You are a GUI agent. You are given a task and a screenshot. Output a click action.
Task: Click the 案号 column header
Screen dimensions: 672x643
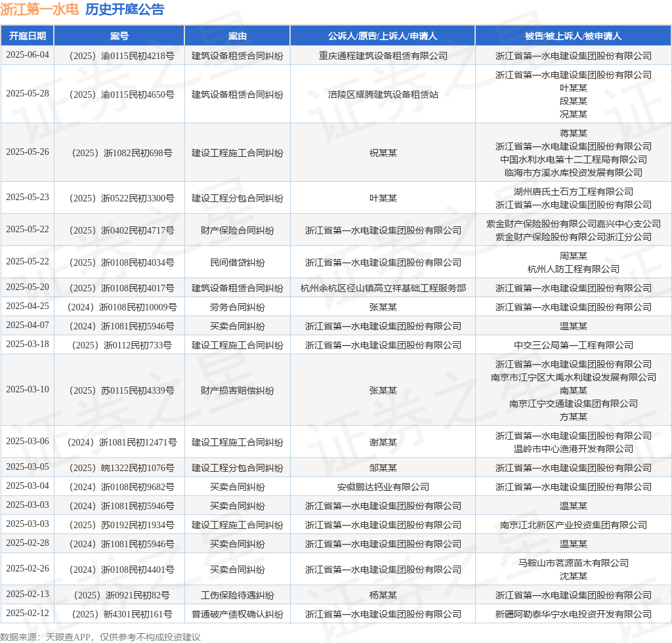[x=119, y=36]
